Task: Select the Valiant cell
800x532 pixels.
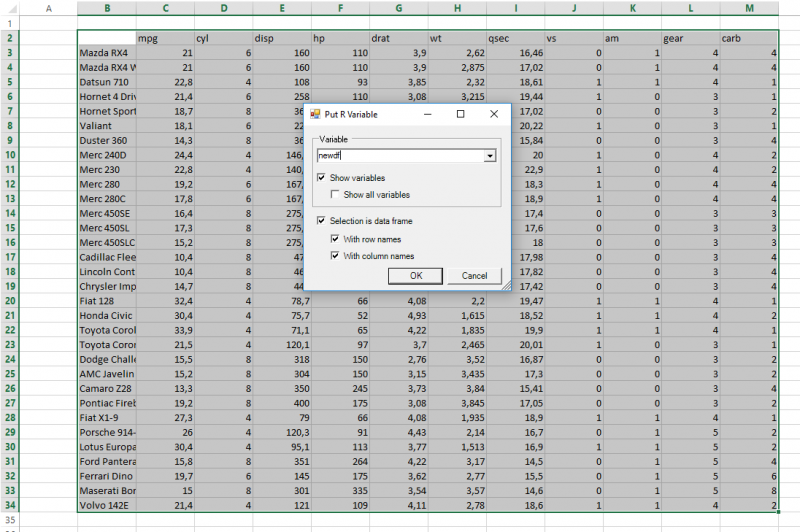Action: 107,126
